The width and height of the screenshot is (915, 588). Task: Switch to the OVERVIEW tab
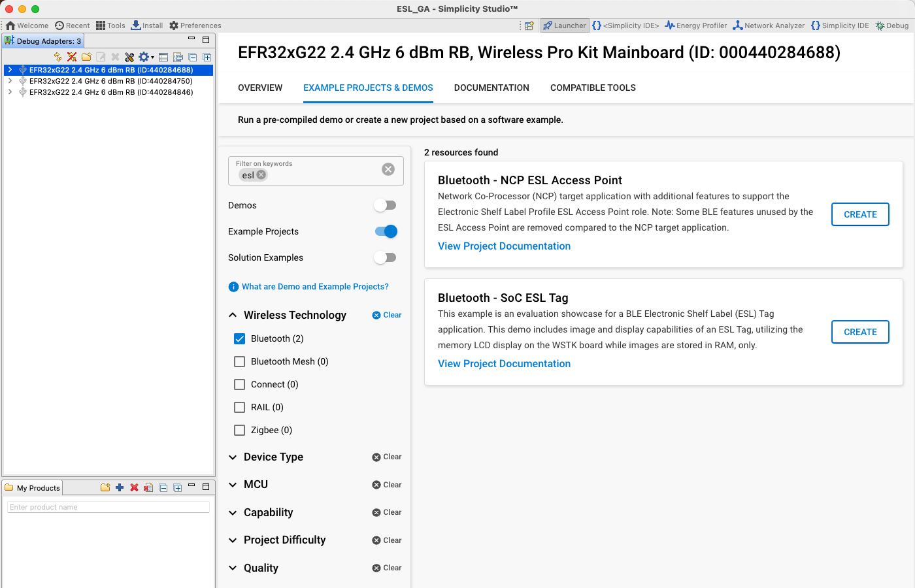259,88
